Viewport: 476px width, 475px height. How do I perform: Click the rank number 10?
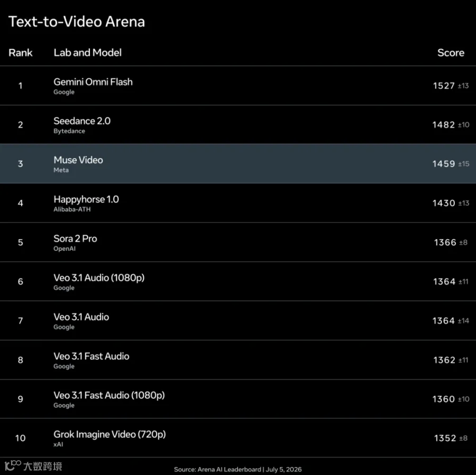[x=20, y=438]
